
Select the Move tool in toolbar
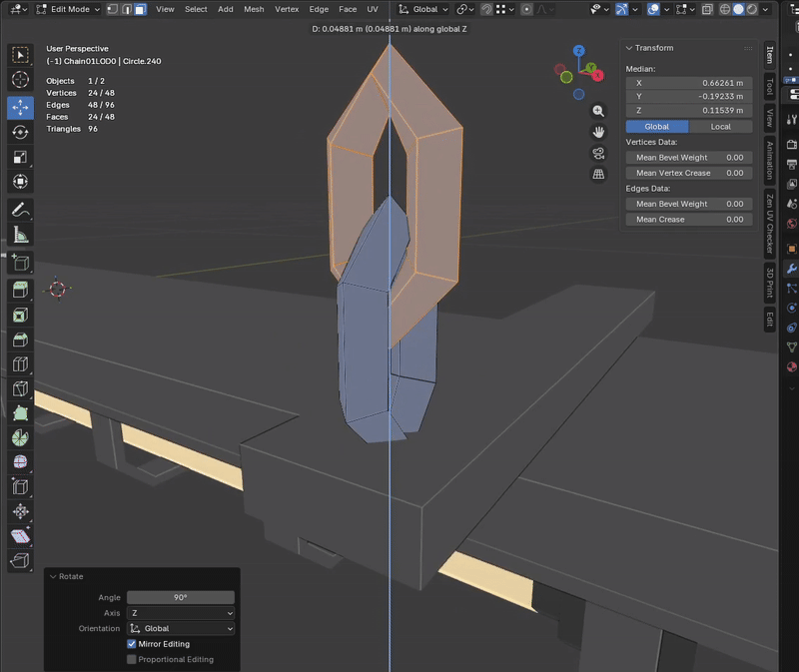tap(20, 106)
